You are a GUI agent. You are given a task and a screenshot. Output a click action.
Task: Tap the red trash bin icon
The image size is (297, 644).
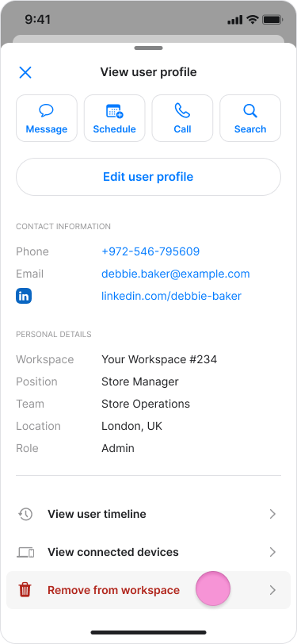click(x=25, y=590)
